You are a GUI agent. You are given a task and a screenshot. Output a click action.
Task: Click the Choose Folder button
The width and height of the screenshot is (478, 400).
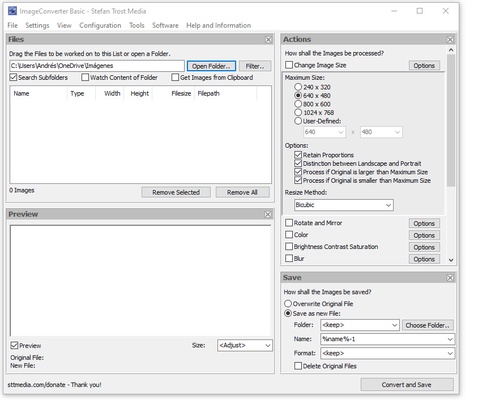pyautogui.click(x=428, y=325)
